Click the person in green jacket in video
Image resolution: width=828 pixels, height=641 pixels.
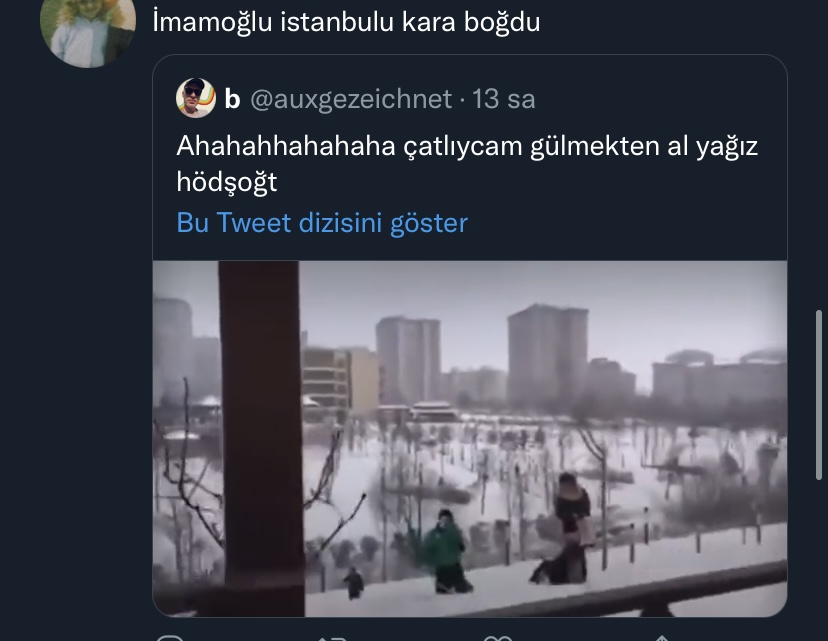tap(446, 551)
